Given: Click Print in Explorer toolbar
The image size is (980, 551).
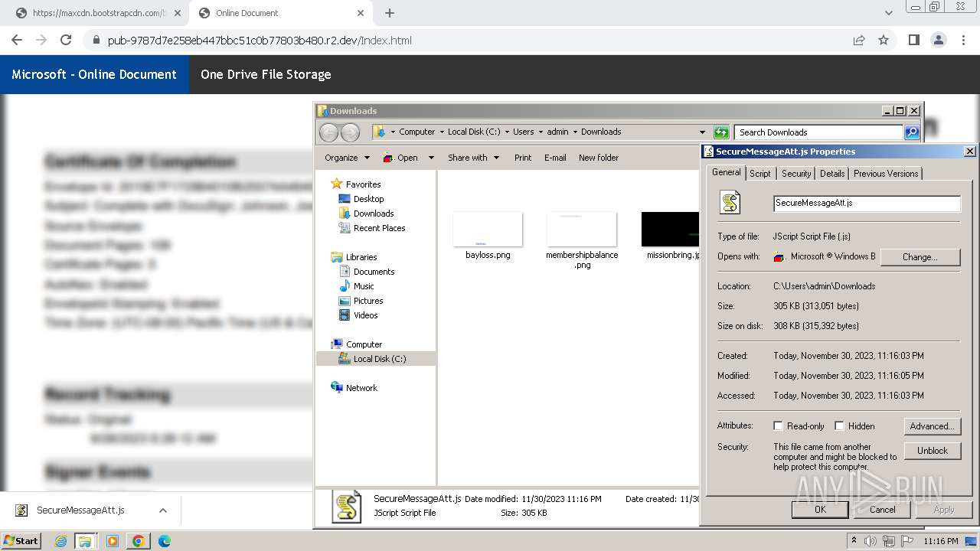Looking at the screenshot, I should 523,158.
